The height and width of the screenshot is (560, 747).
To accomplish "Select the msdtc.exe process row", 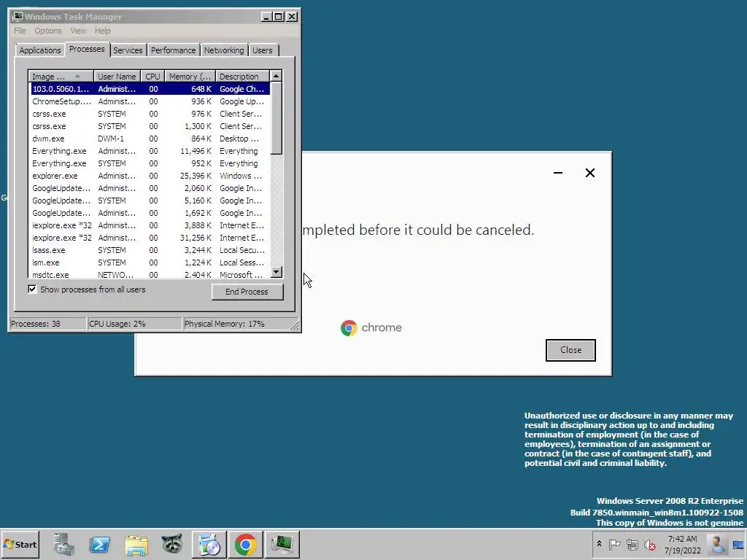I will 150,274.
